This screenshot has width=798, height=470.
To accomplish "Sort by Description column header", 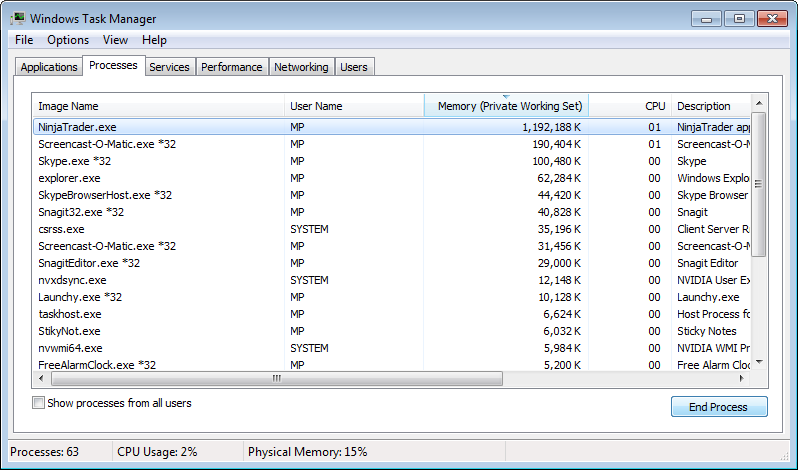I will coord(711,106).
